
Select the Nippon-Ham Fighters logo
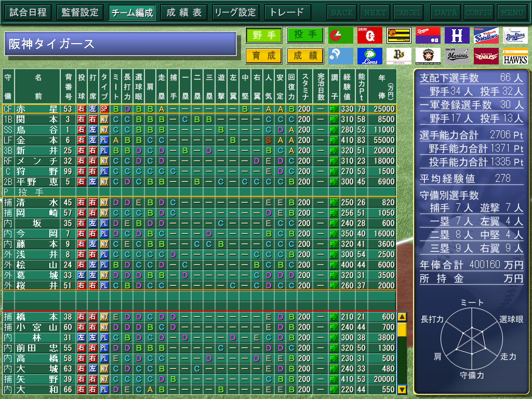(428, 56)
